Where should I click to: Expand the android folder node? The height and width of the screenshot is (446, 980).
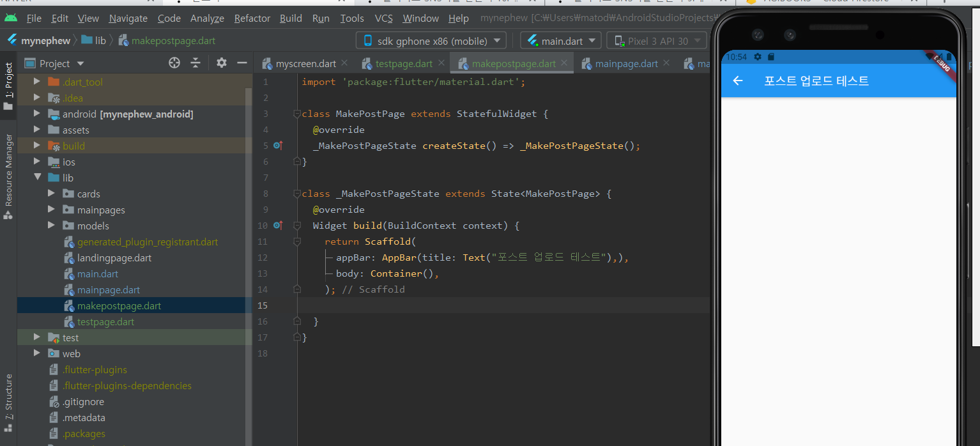click(x=36, y=114)
